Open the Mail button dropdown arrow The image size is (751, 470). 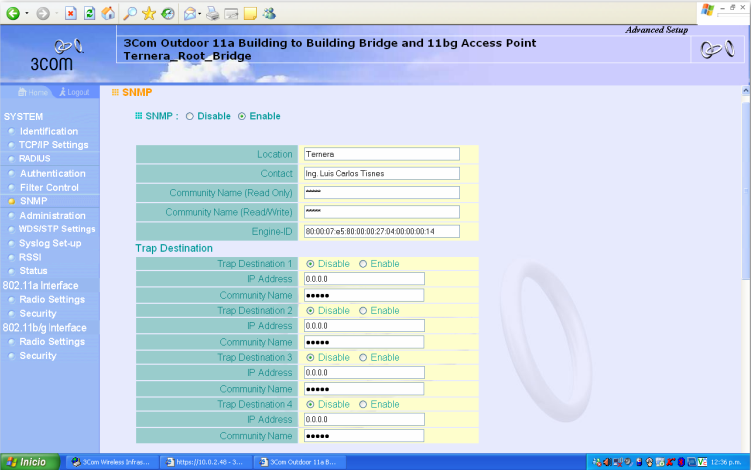pyautogui.click(x=198, y=13)
